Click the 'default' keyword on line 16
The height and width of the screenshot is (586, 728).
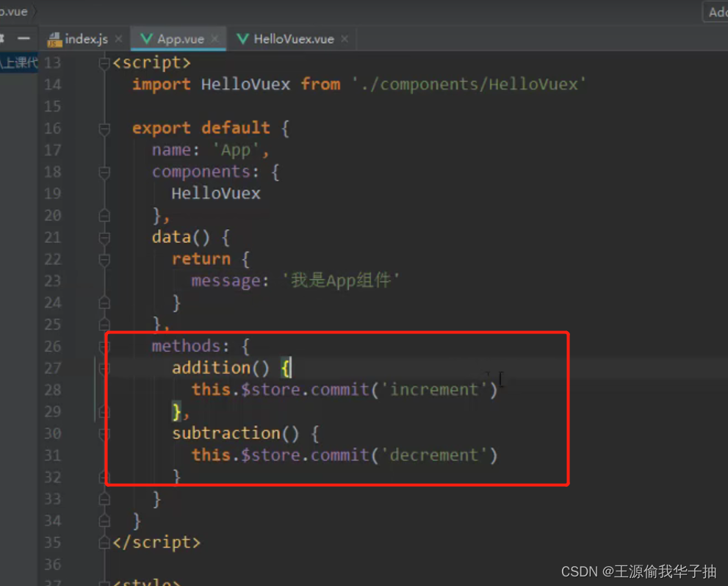pos(235,128)
